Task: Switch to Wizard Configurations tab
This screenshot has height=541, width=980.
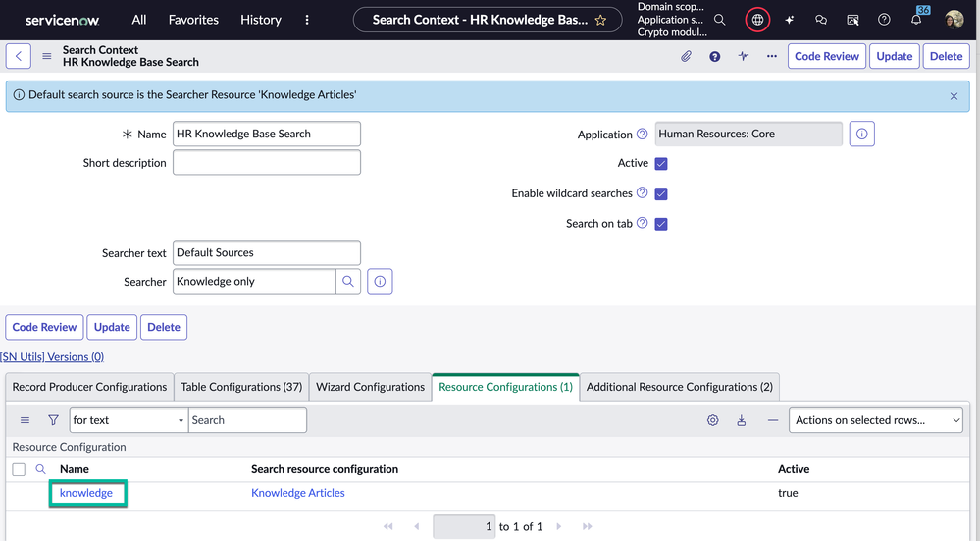Action: point(370,387)
